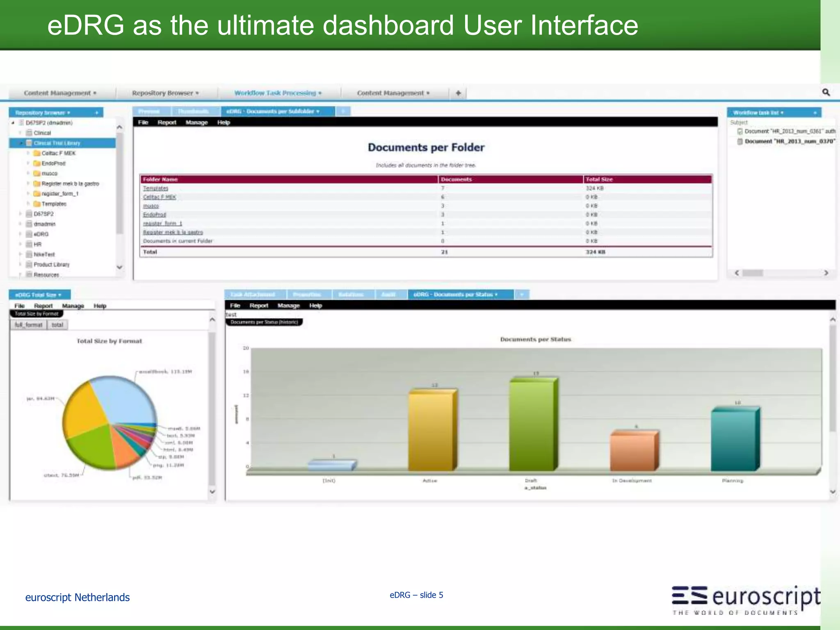Viewport: 840px width, 630px height.
Task: Open the Templates link in the folder table
Action: 155,188
